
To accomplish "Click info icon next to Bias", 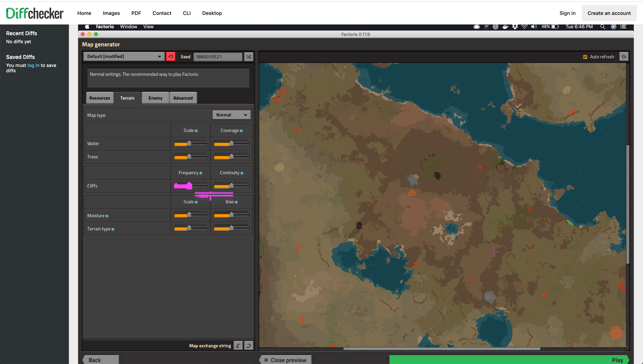I will (x=236, y=202).
